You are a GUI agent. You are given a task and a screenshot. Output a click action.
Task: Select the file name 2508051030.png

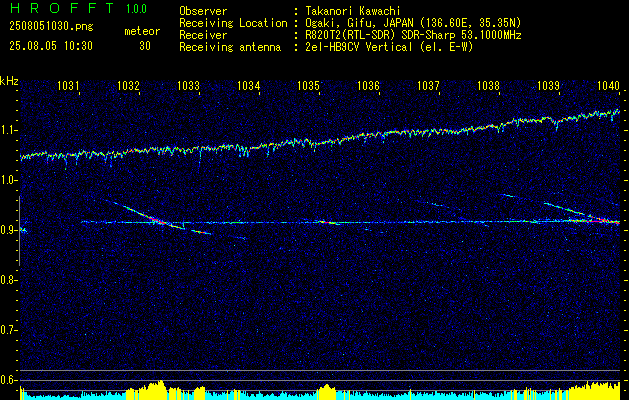(51, 26)
